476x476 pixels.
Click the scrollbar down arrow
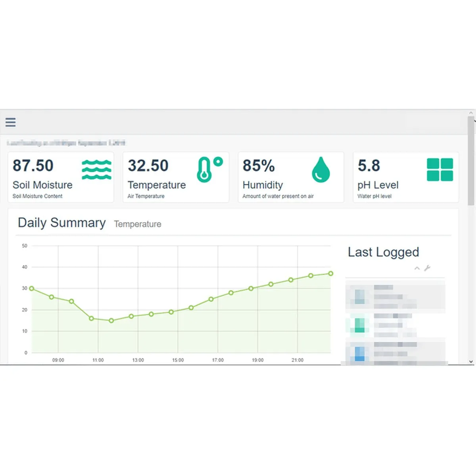coord(471,361)
